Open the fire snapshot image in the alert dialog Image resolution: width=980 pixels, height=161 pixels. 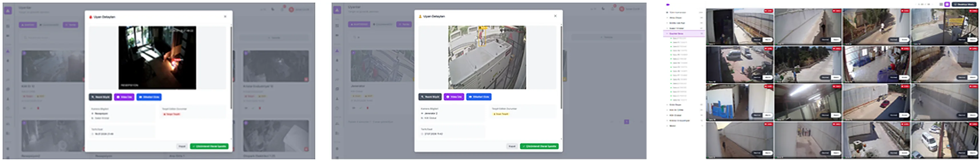click(x=157, y=57)
